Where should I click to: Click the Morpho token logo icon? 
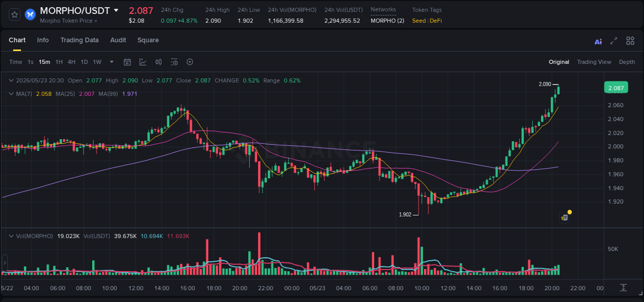[30, 14]
